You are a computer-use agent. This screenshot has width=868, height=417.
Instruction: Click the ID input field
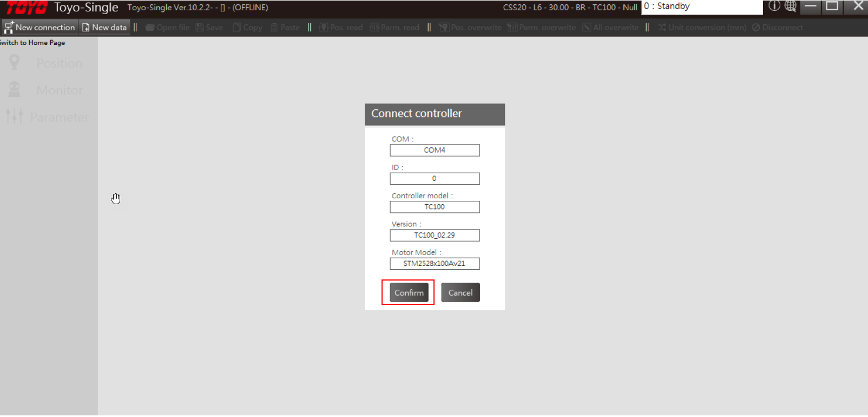tap(435, 179)
